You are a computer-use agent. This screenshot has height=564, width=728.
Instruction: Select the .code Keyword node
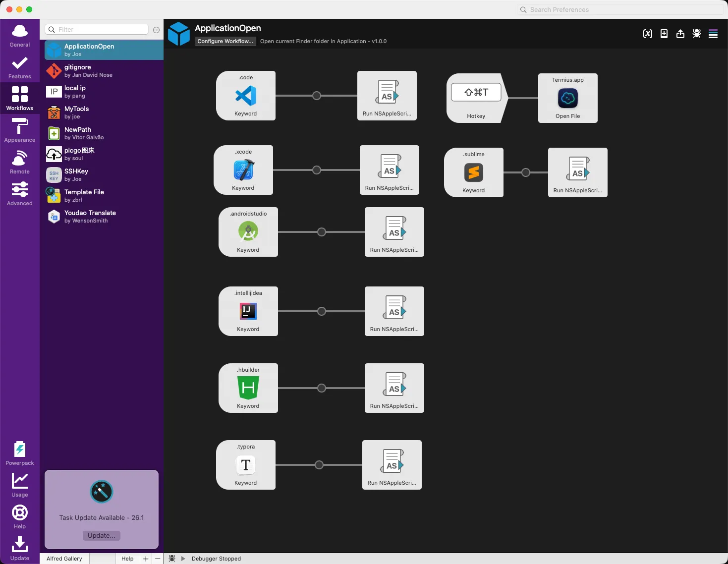point(246,96)
